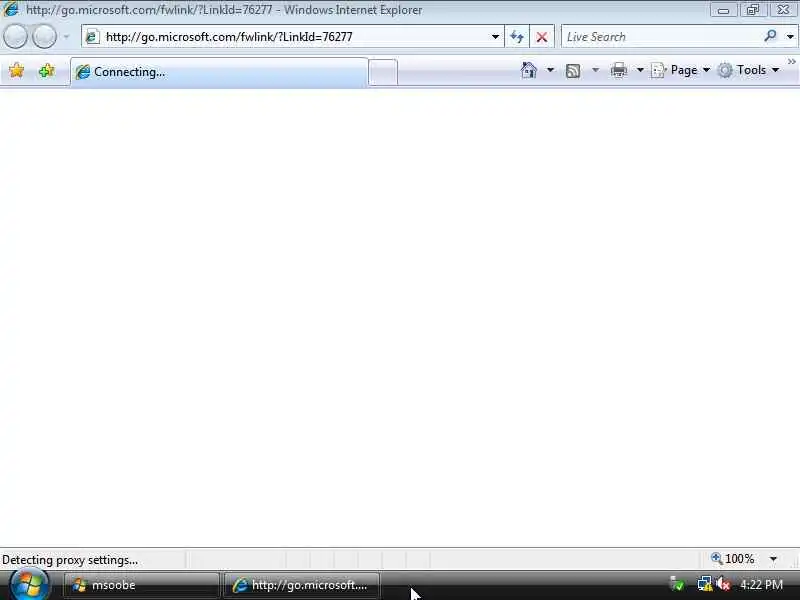Click the address bar URL field

pos(292,37)
